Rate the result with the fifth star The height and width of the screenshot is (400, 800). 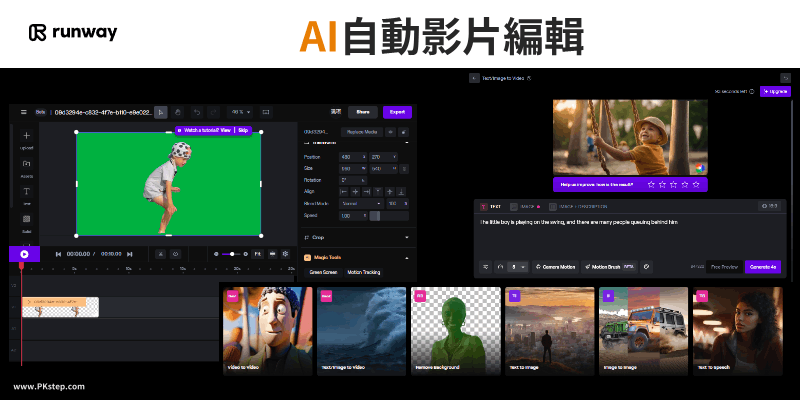696,185
